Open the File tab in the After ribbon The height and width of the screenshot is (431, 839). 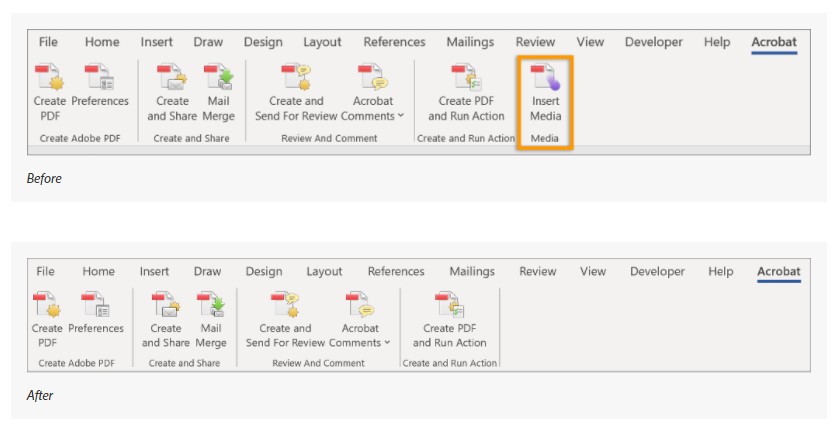(45, 271)
